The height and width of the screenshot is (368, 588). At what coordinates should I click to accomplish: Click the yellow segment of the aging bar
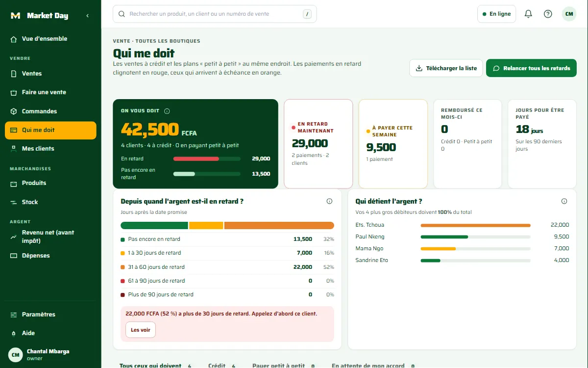point(206,226)
